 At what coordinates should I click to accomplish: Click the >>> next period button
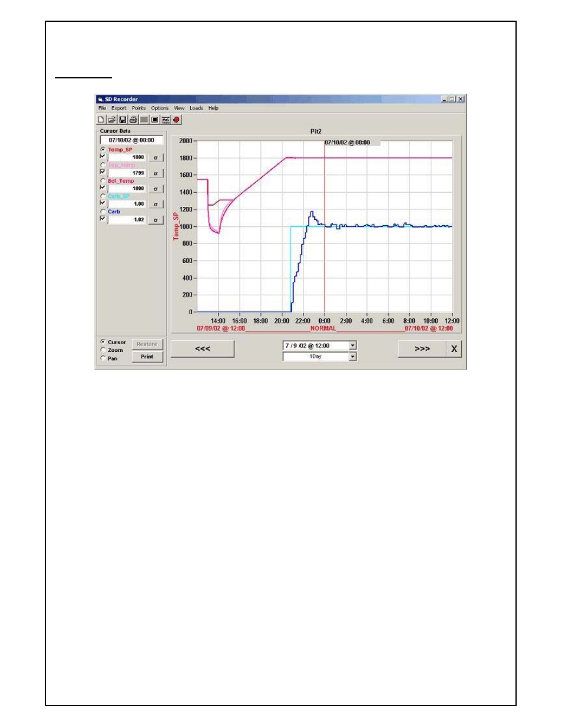(x=422, y=349)
